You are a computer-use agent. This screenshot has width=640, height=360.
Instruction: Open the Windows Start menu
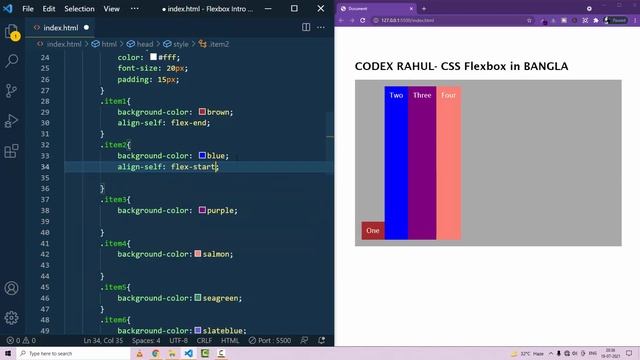pos(8,353)
